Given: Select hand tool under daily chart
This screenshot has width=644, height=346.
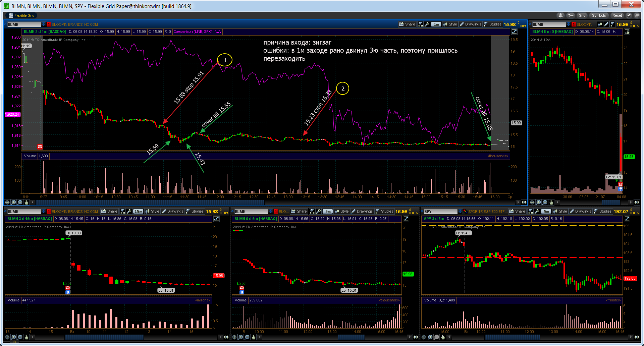Looking at the screenshot, I should [551, 202].
